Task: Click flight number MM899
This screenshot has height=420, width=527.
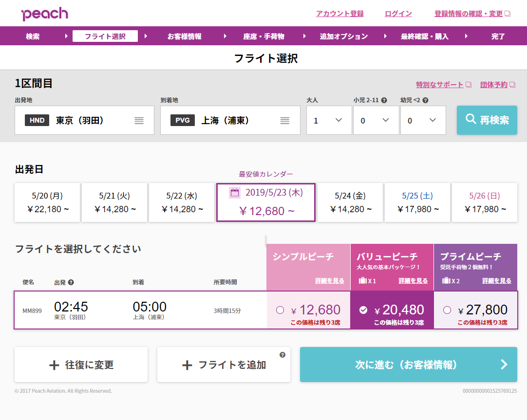Action: coord(32,311)
